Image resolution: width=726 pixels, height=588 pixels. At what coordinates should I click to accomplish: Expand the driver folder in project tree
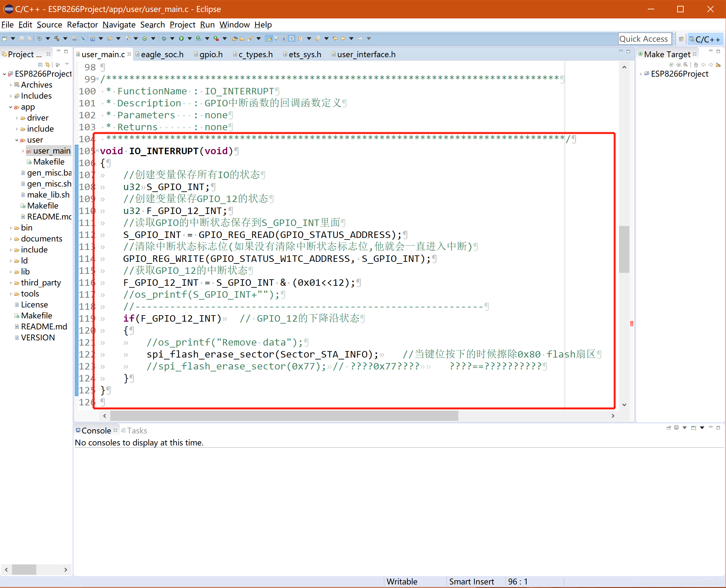tap(16, 118)
